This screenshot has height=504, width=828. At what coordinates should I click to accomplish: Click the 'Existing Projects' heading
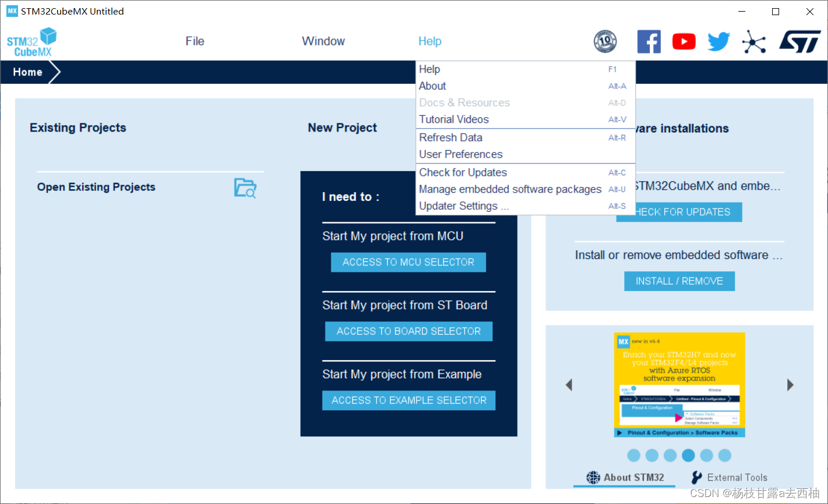[x=78, y=128]
